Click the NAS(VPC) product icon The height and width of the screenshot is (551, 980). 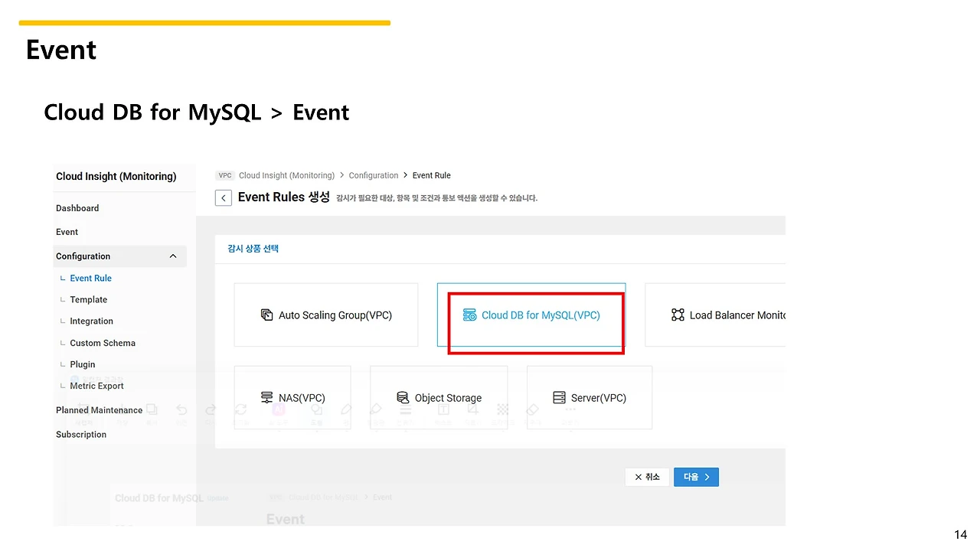[x=266, y=398]
